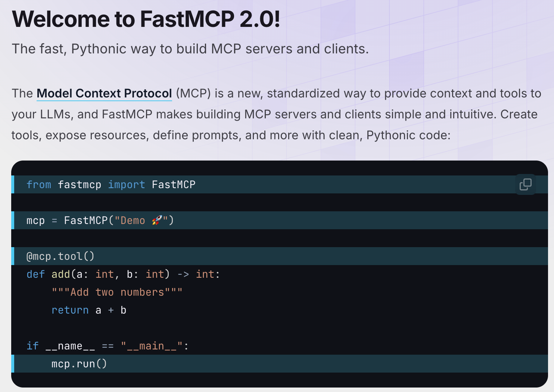Click the 'mcp.run()' code line
Image resolution: width=554 pixels, height=392 pixels.
(x=79, y=364)
